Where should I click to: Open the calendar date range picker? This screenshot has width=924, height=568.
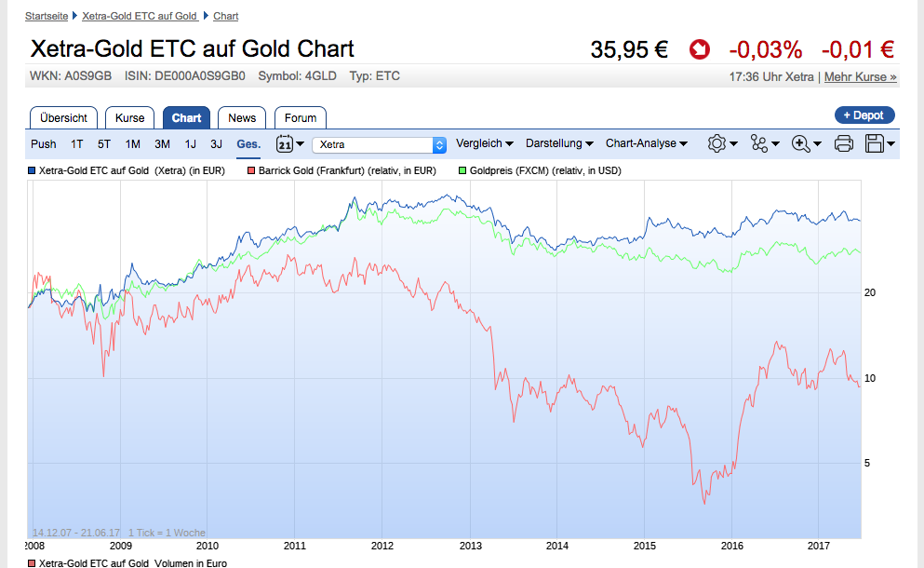(x=286, y=143)
